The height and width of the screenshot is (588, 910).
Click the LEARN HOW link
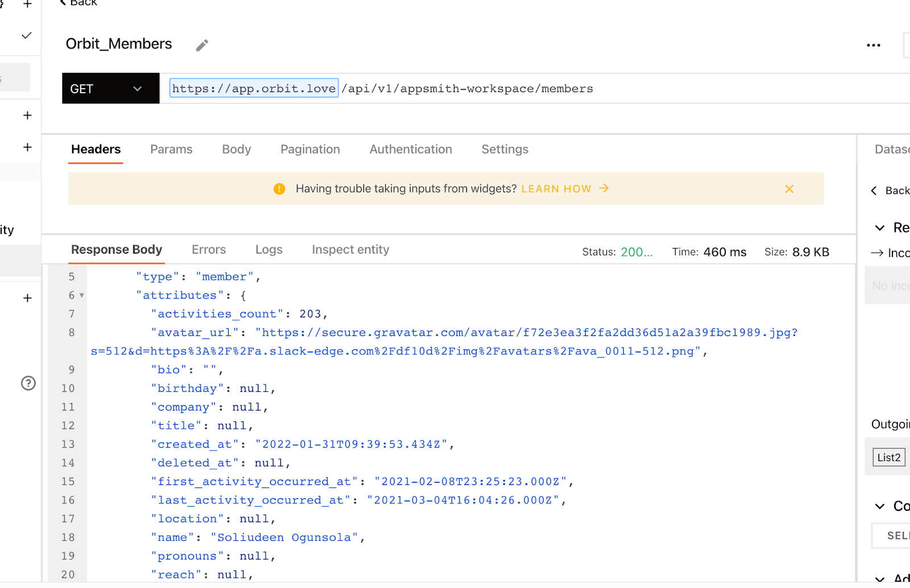tap(556, 189)
